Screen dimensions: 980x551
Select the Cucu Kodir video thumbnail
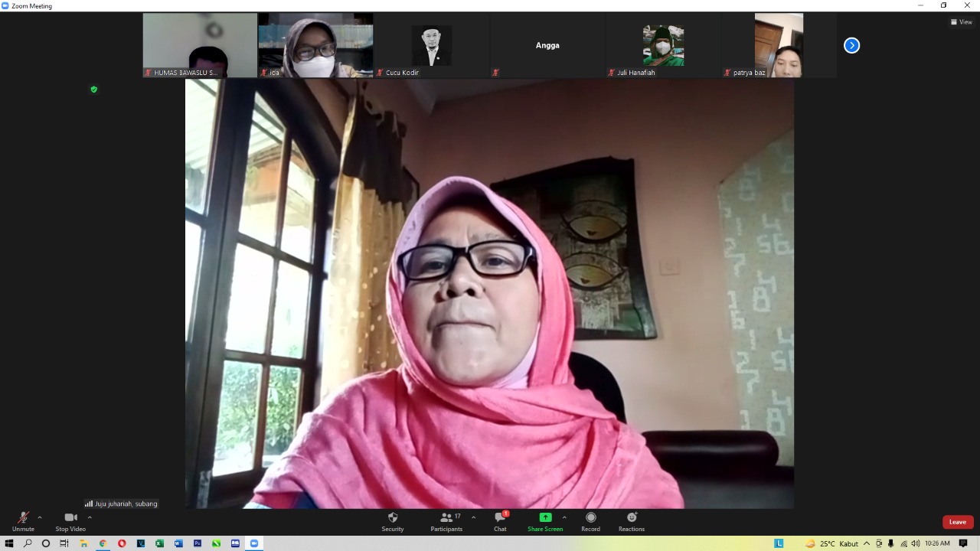pyautogui.click(x=431, y=45)
